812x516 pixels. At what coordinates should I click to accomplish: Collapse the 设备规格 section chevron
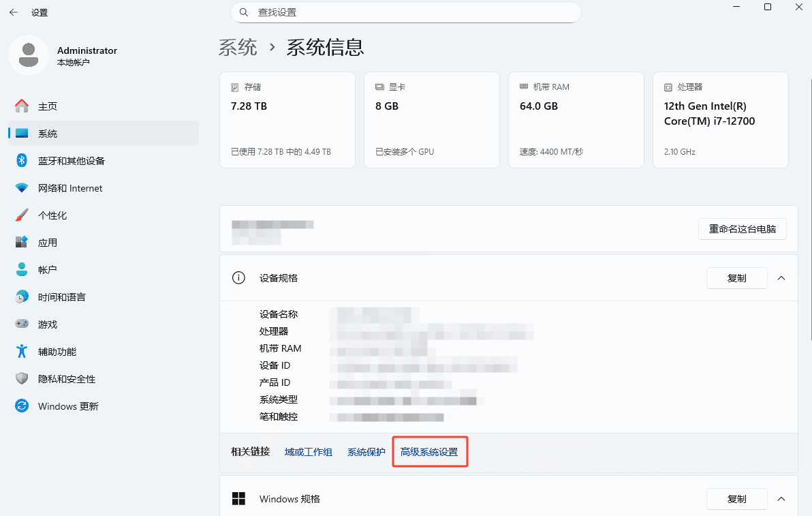[x=781, y=278]
